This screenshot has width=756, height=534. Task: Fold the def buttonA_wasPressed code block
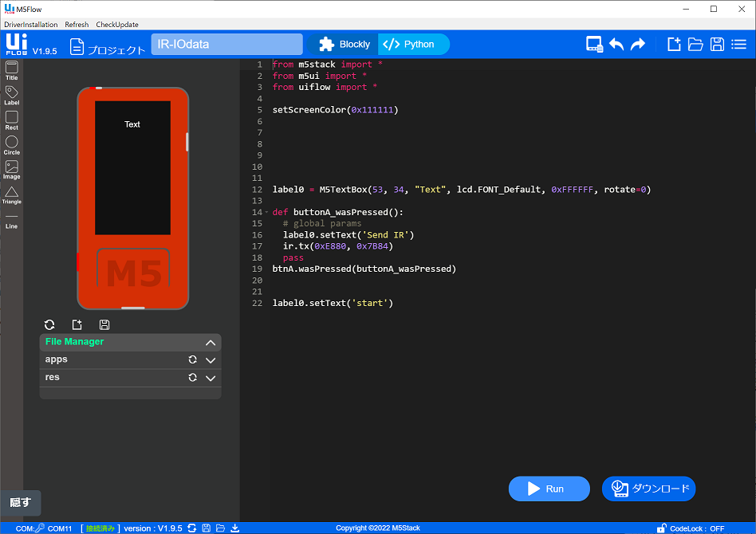coord(266,212)
